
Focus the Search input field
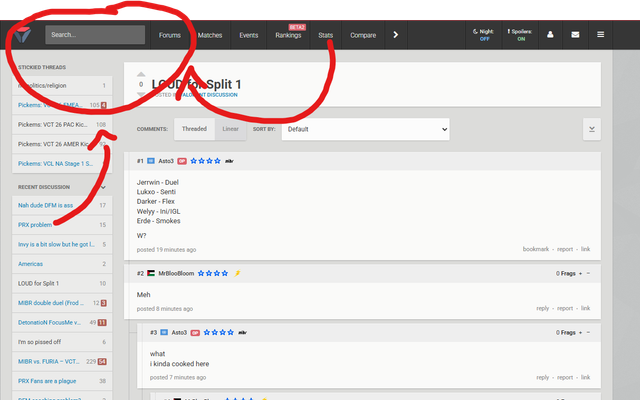pyautogui.click(x=95, y=35)
